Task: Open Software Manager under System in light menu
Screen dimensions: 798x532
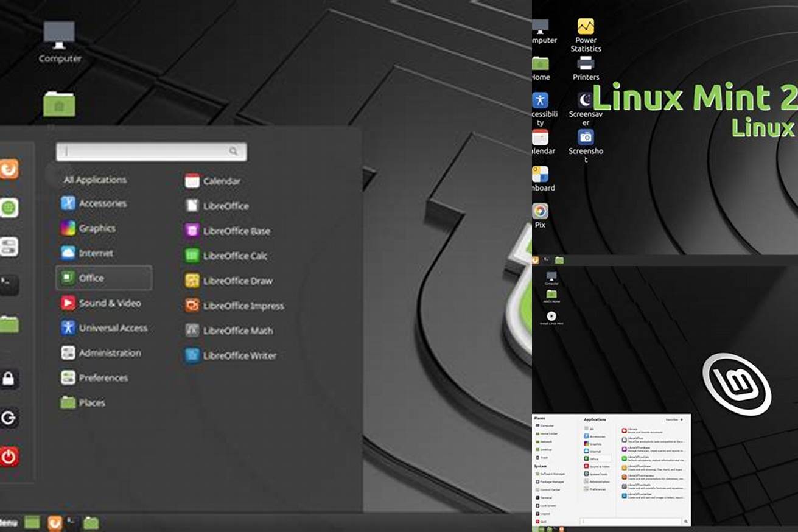Action: click(550, 474)
